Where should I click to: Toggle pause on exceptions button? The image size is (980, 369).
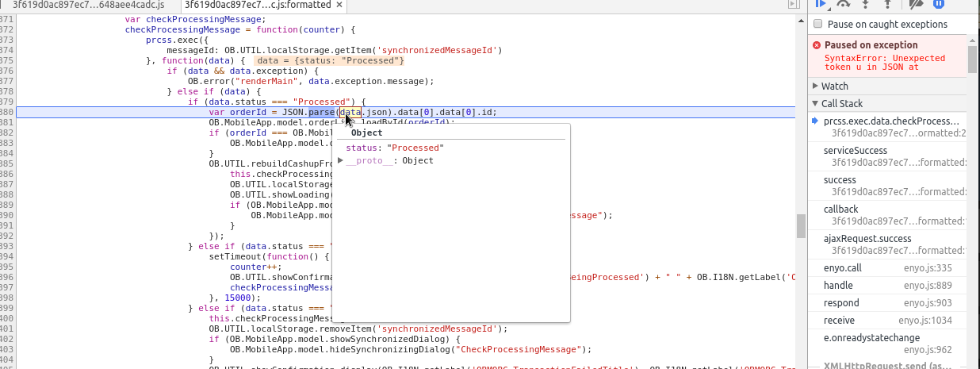939,4
